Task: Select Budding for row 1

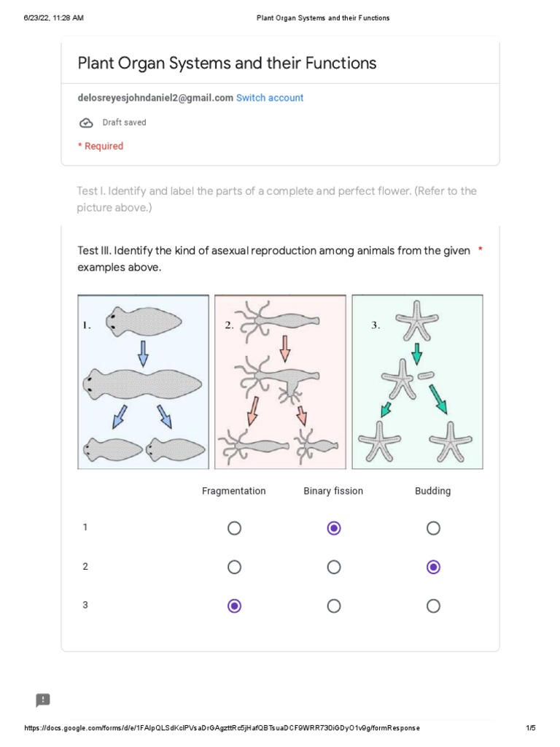Action: click(433, 528)
